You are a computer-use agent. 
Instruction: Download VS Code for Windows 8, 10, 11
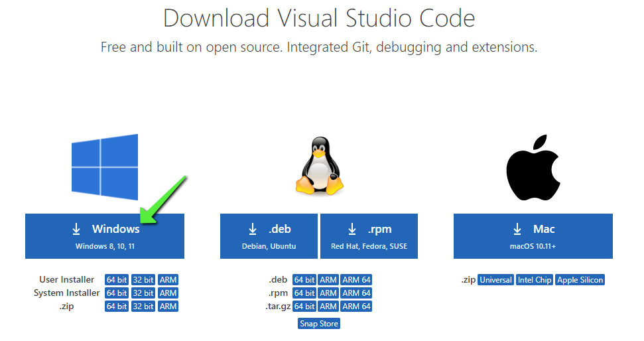point(105,236)
